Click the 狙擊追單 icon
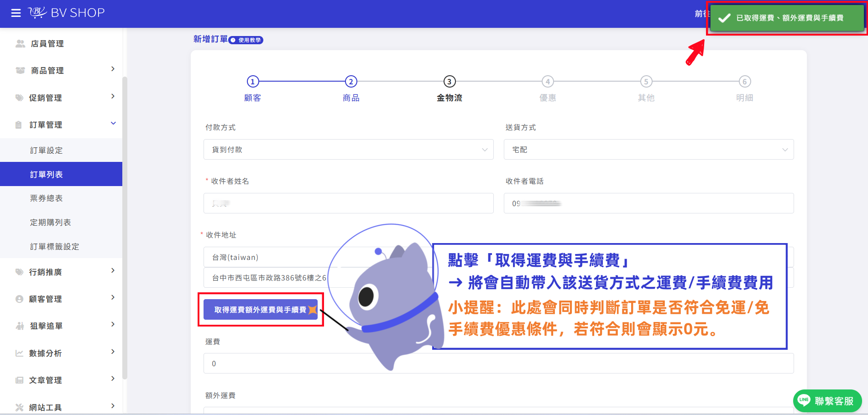 click(20, 326)
